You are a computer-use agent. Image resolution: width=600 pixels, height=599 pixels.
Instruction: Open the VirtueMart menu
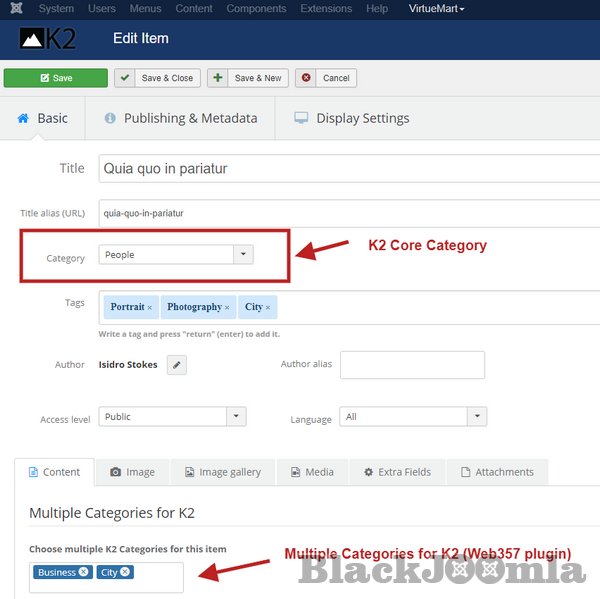coord(436,9)
